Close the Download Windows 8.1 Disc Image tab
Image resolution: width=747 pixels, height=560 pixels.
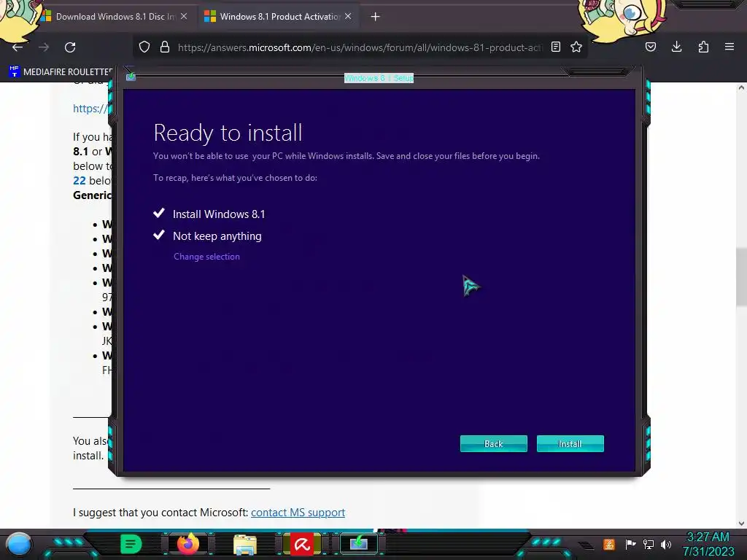tap(184, 17)
